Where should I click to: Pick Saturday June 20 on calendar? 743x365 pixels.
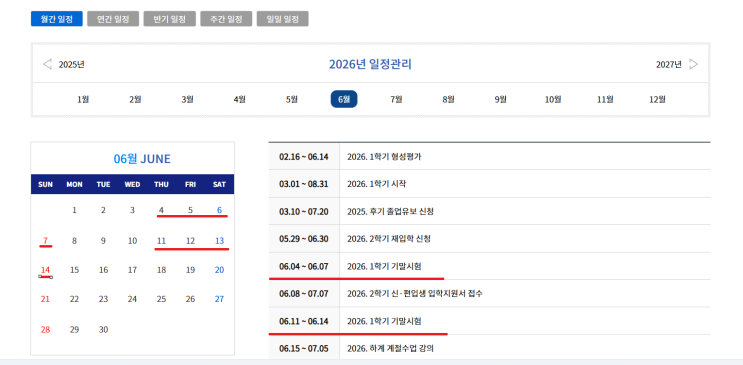pyautogui.click(x=219, y=270)
